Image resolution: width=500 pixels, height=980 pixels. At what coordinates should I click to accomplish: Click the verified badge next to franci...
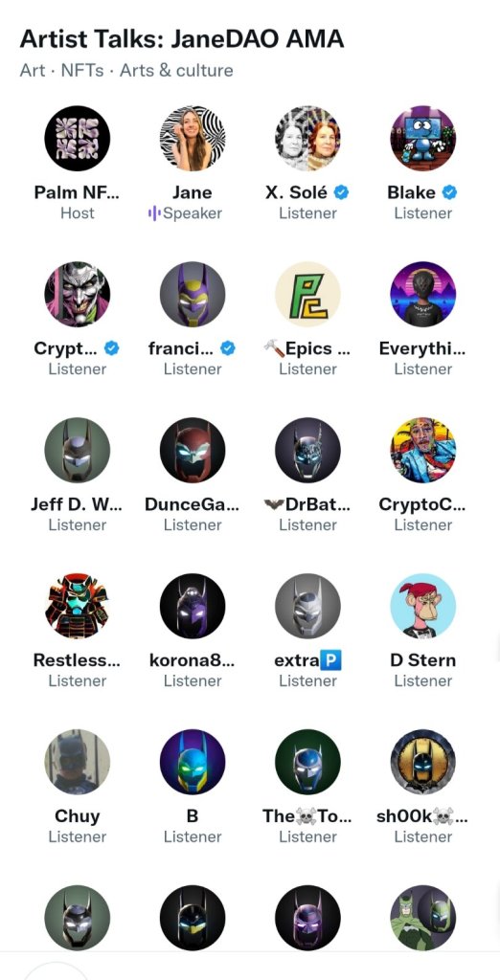(228, 348)
